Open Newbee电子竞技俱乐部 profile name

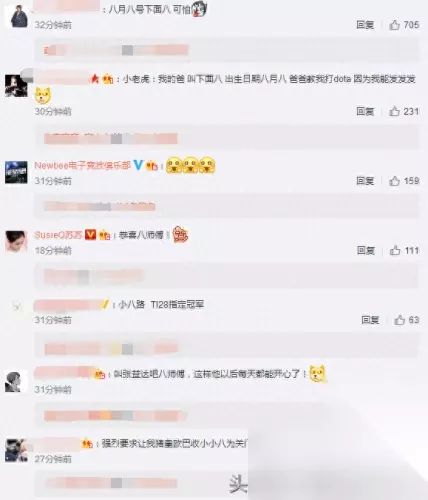coord(82,165)
